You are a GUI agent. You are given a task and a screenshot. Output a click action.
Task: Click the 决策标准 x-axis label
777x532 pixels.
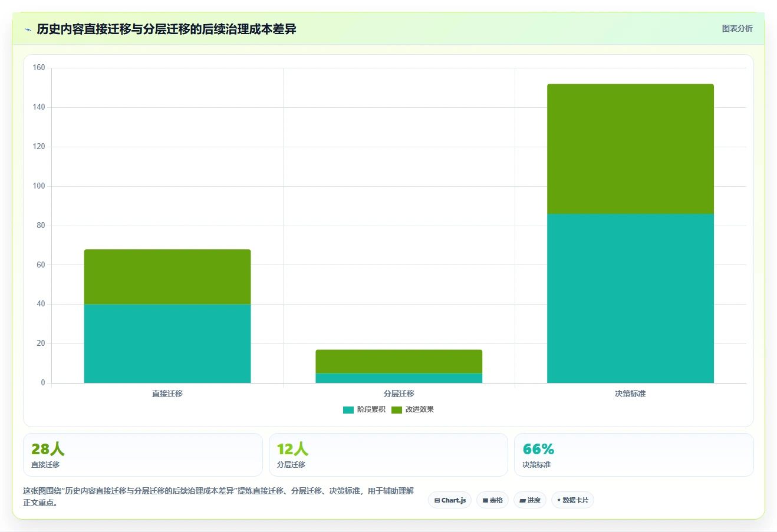point(630,394)
